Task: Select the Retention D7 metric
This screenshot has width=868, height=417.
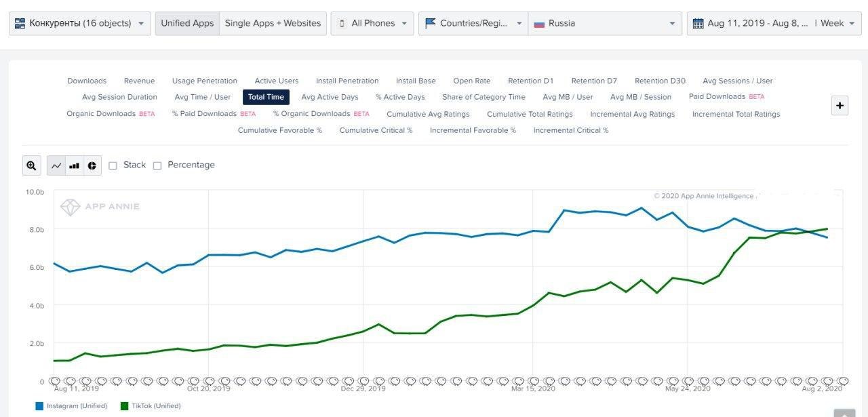Action: 594,81
